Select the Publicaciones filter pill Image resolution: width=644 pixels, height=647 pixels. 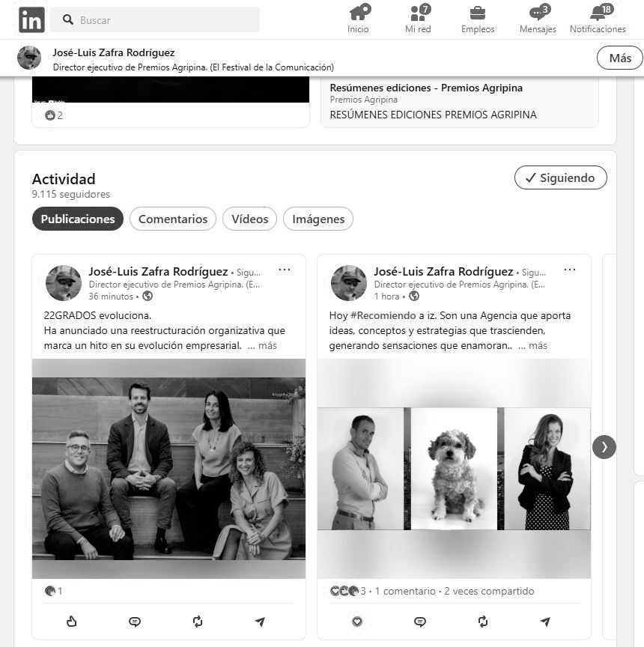point(77,219)
